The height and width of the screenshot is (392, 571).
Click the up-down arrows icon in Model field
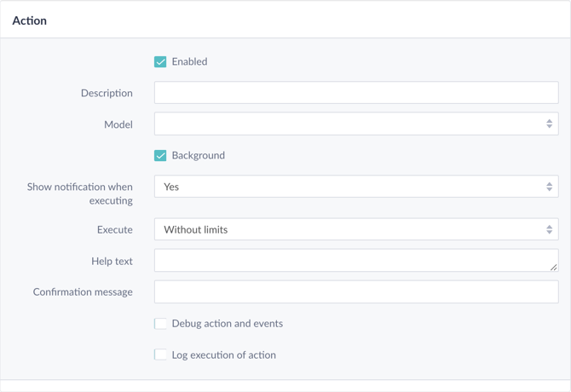click(x=549, y=124)
